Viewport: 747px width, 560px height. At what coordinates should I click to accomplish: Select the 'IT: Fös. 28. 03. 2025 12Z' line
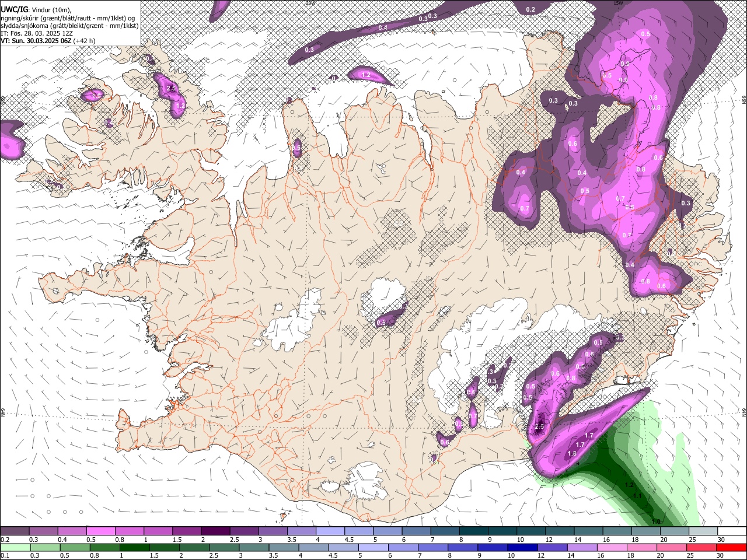click(36, 33)
